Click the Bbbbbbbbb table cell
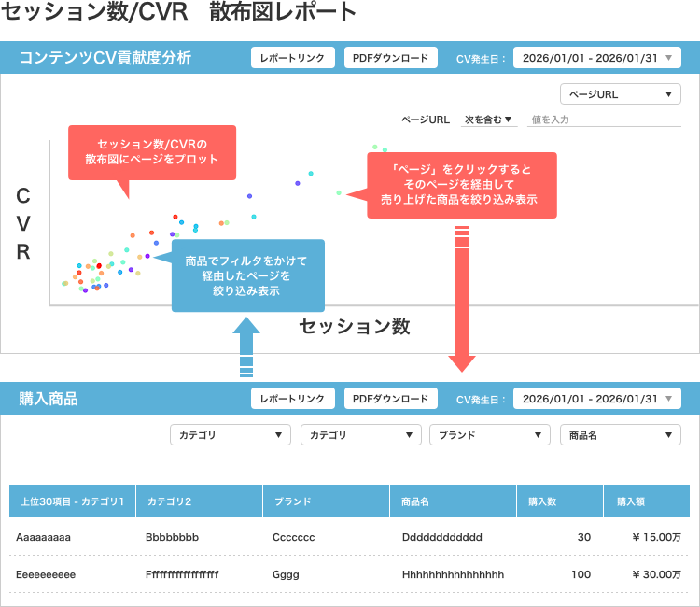700x607 pixels. [172, 537]
